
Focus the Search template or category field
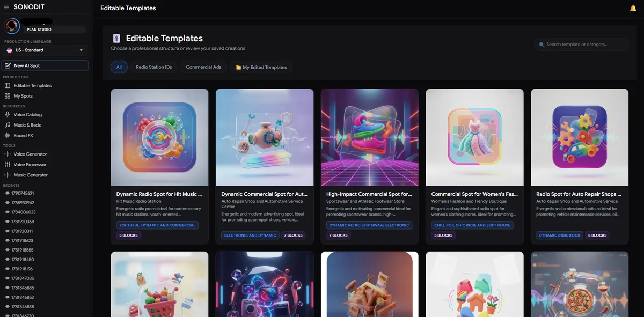pyautogui.click(x=581, y=45)
